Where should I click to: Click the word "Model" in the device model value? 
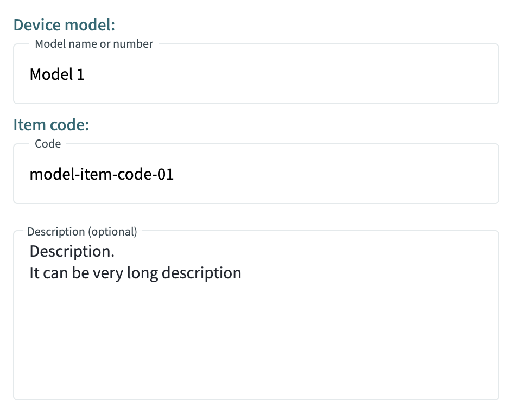51,74
